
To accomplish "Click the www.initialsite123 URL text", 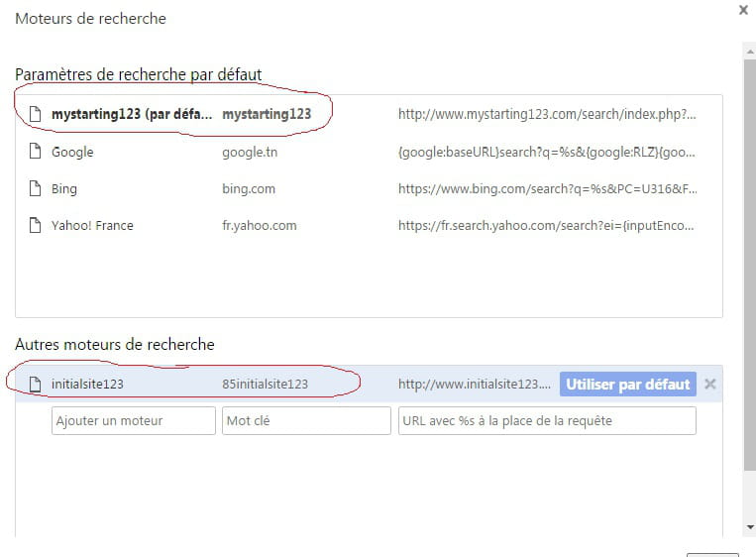I will [x=475, y=384].
